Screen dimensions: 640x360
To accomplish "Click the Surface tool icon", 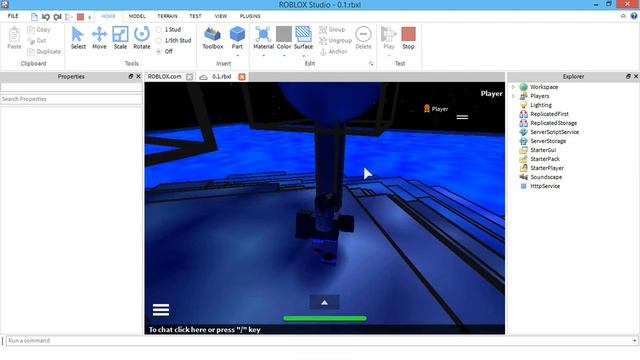I will pyautogui.click(x=303, y=35).
